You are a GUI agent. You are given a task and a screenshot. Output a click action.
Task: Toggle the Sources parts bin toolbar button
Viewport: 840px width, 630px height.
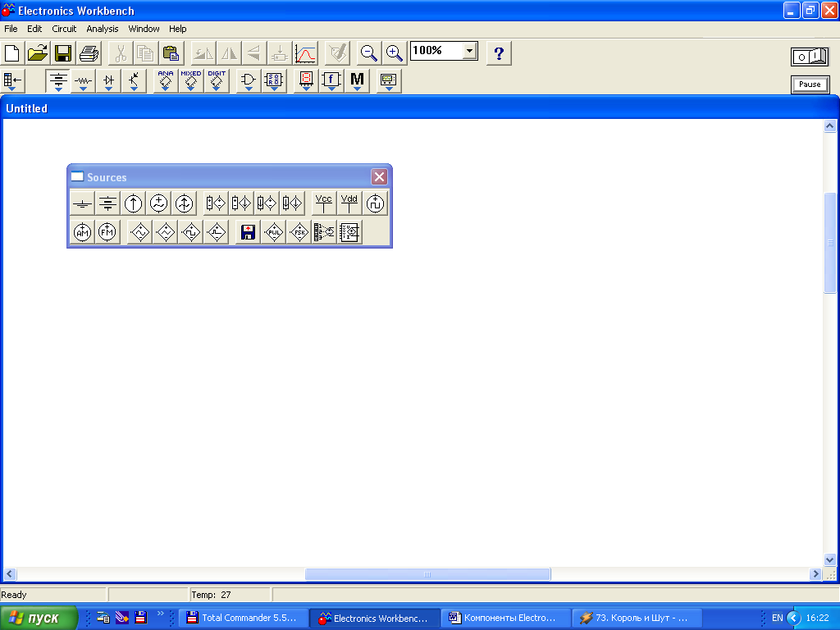tap(58, 81)
